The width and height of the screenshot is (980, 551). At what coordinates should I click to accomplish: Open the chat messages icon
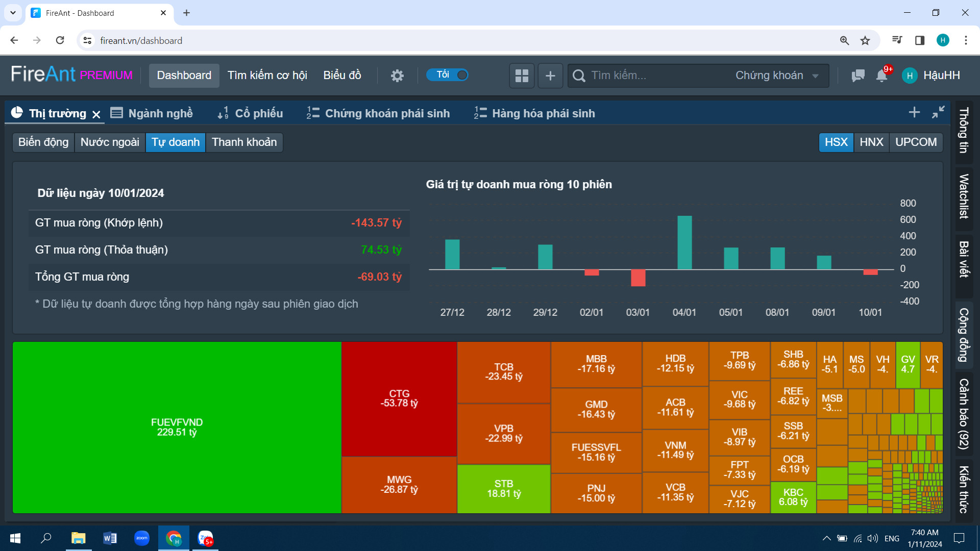858,76
